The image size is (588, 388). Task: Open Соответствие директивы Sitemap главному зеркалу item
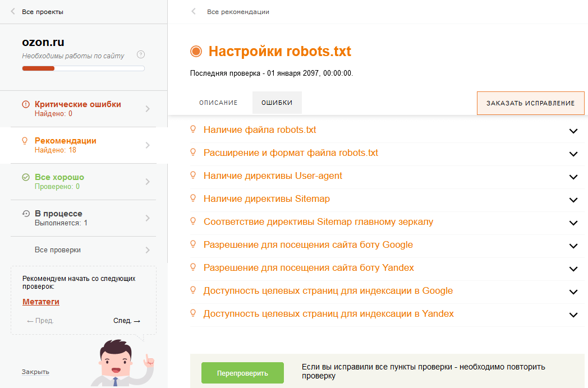[318, 221]
